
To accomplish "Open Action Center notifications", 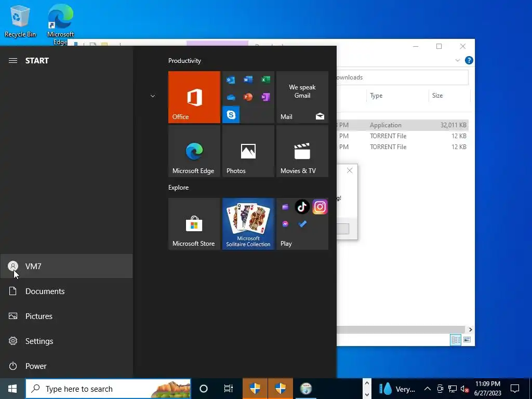I will point(515,389).
